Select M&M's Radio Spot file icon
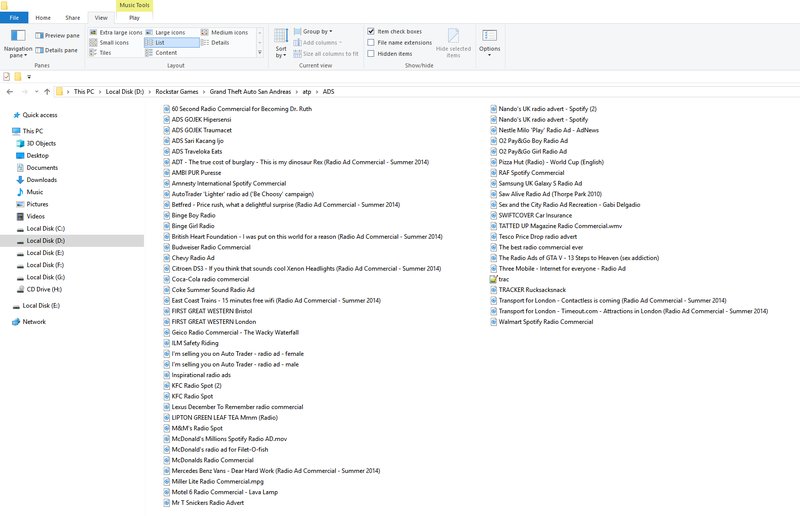The width and height of the screenshot is (800, 516). tap(166, 429)
